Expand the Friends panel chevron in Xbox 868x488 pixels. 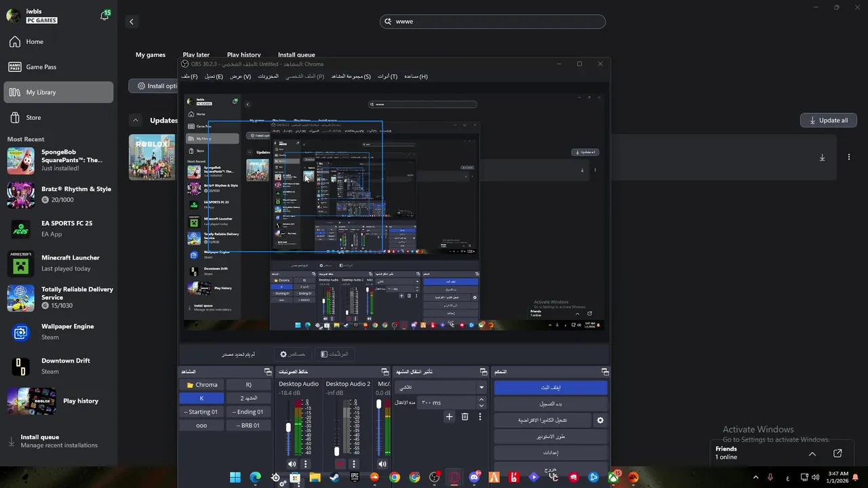[812, 453]
